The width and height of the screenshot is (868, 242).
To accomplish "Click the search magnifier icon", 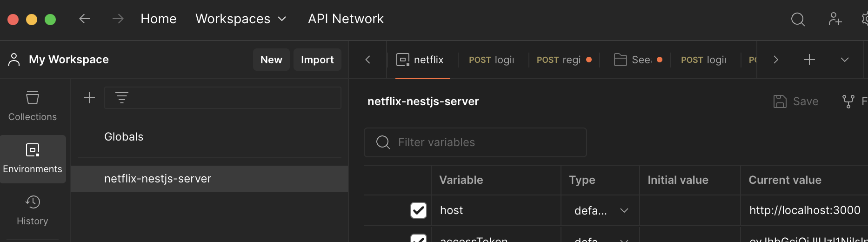I will click(x=798, y=19).
